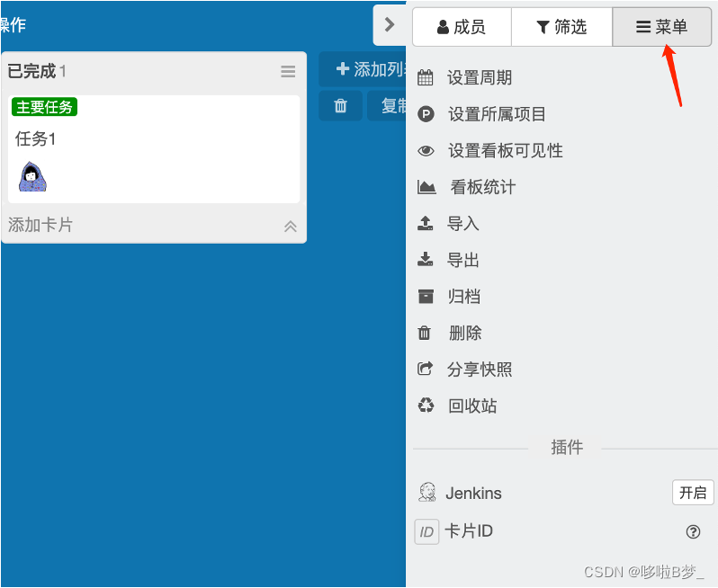Screen dimensions: 718x588
Task: Click the calendar icon beside 设置周期
Action: pos(425,77)
